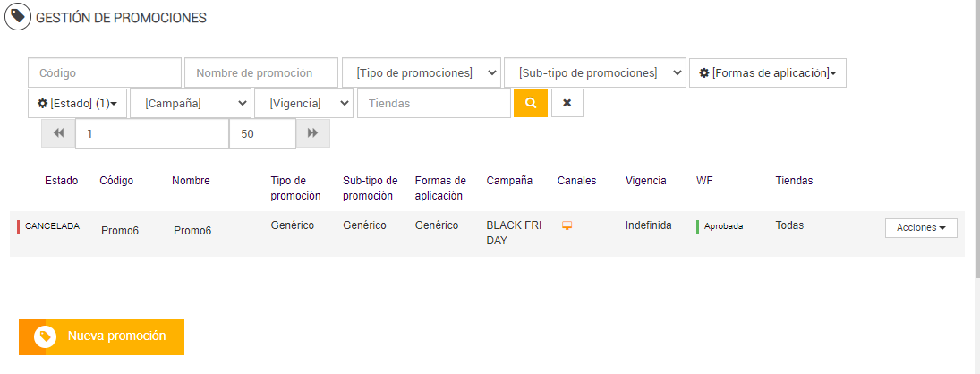
Task: Open the Acciones menu for Promo6
Action: (920, 228)
